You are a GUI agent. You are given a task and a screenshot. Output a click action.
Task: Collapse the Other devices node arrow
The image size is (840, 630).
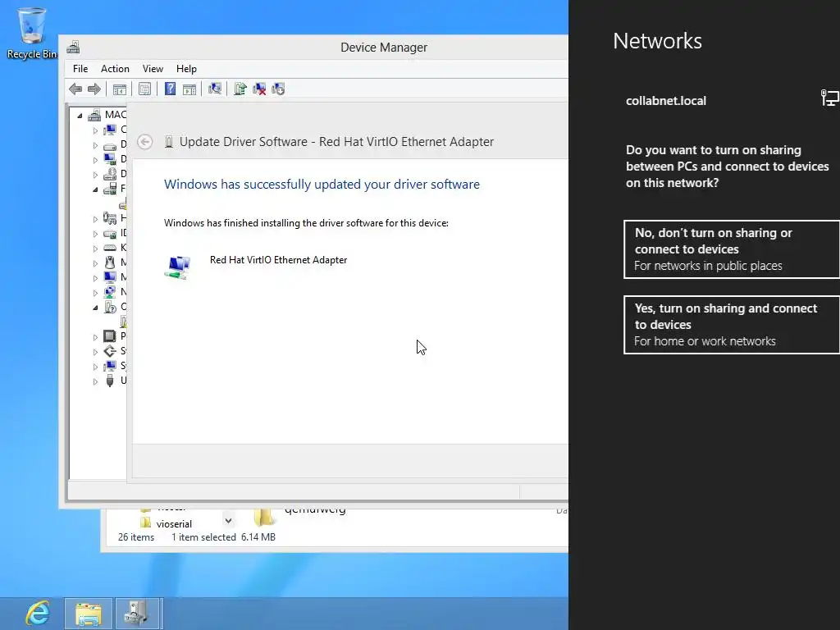tap(95, 308)
